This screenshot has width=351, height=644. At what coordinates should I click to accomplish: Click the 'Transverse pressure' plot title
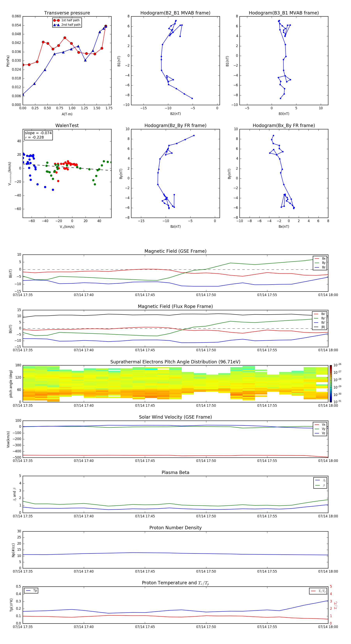[x=67, y=13]
